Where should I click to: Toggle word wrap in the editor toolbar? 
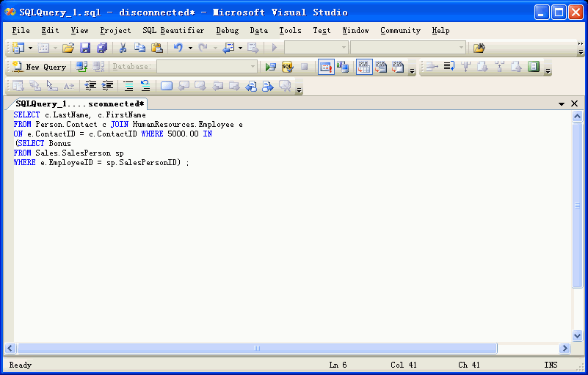449,66
